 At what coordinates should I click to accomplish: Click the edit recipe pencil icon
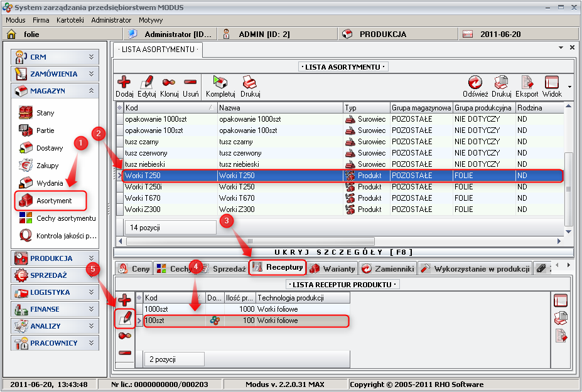tap(125, 318)
